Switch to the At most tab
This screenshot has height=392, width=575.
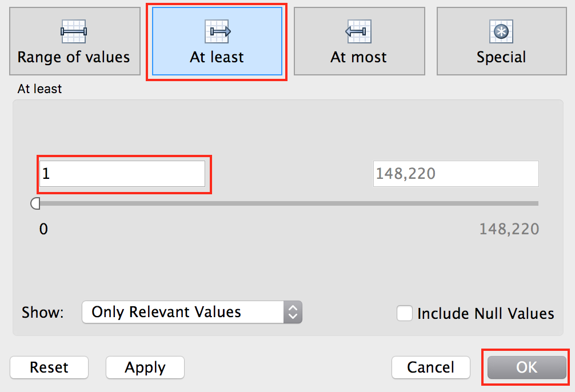pyautogui.click(x=359, y=41)
